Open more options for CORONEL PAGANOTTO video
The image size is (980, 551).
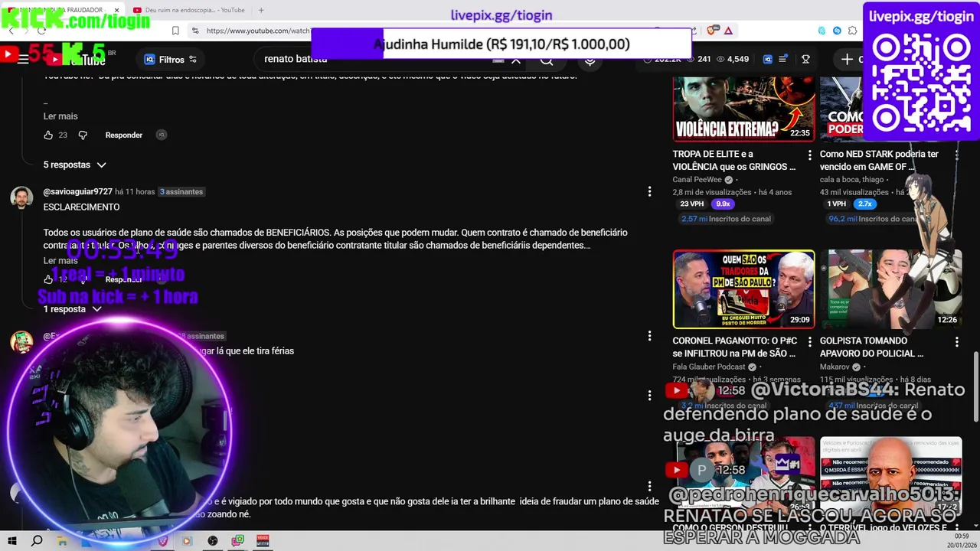[810, 341]
